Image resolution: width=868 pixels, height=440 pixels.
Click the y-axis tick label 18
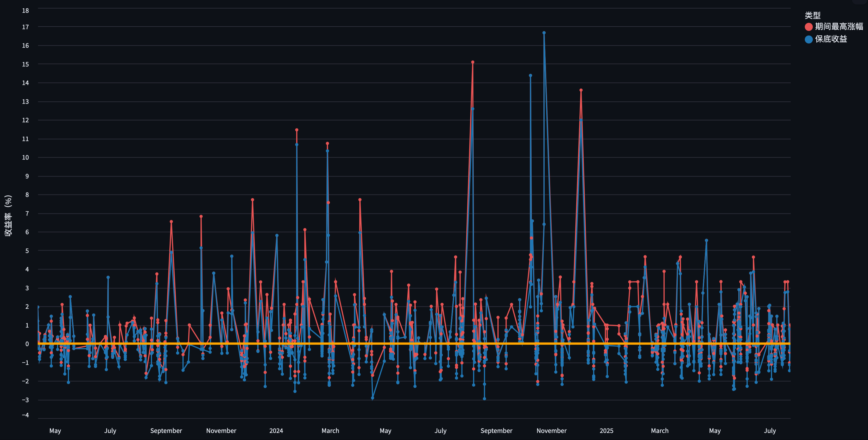coord(25,10)
